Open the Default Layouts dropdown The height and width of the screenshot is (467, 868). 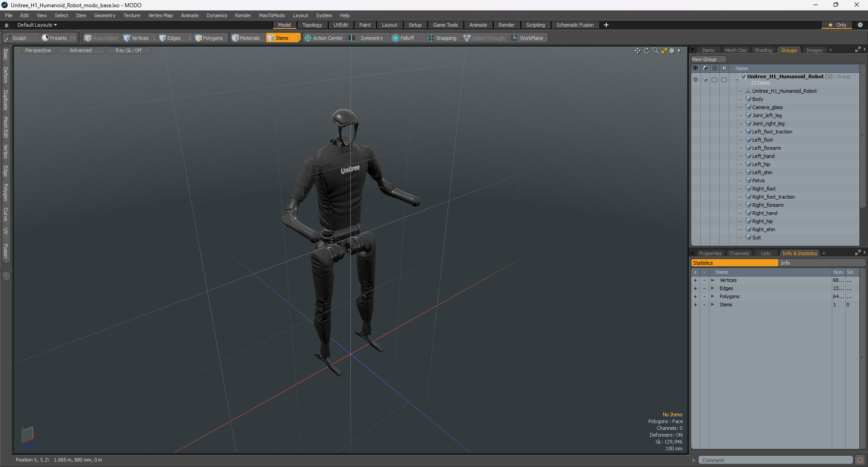pyautogui.click(x=37, y=25)
